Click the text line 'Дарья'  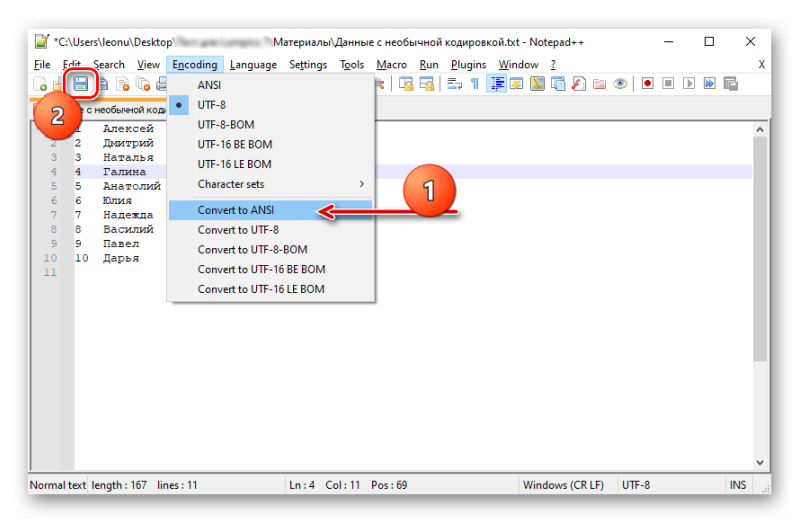click(120, 258)
